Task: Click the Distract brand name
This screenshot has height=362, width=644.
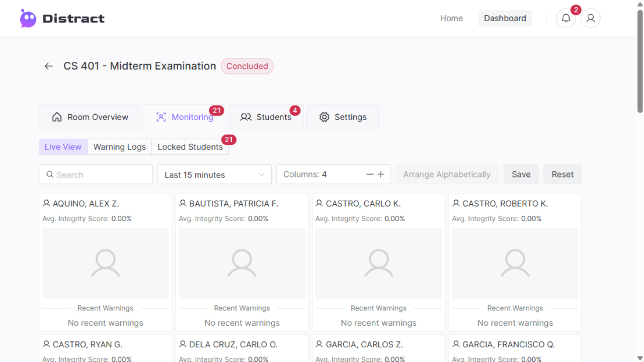Action: [x=73, y=19]
